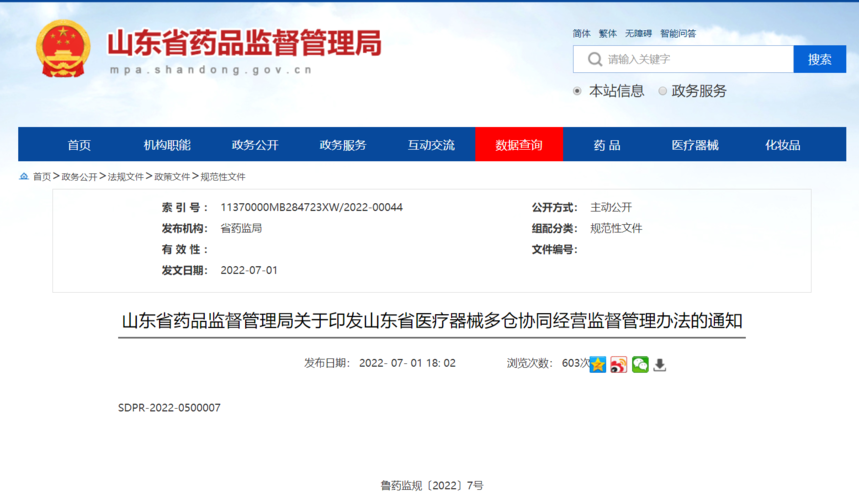Focus the keyword search input field
859x502 pixels.
point(683,59)
